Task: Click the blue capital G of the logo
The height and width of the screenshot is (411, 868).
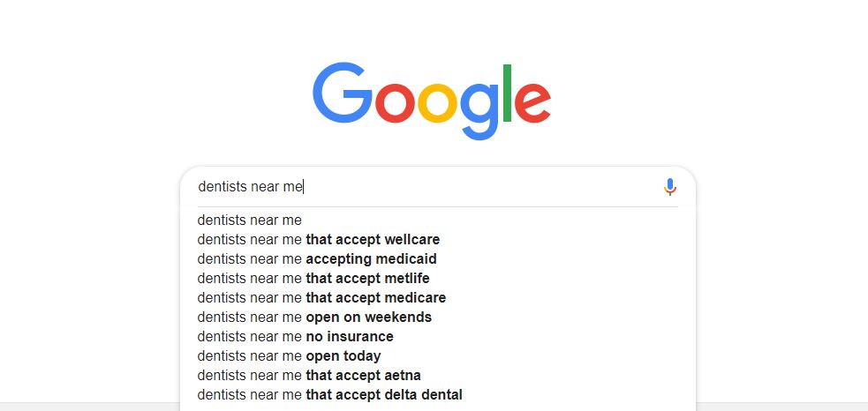Action: point(342,93)
